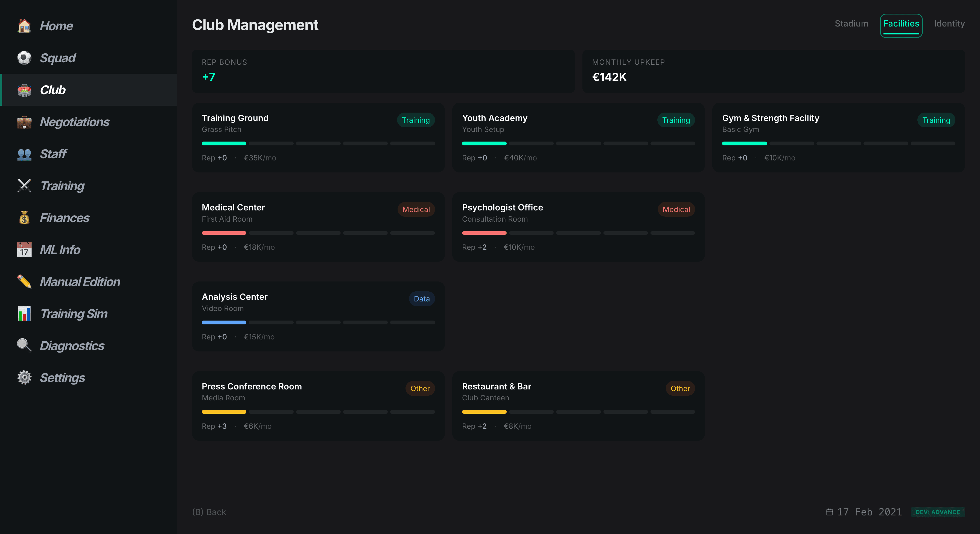Open the Medical Center facility card
The image size is (980, 534).
pos(318,227)
